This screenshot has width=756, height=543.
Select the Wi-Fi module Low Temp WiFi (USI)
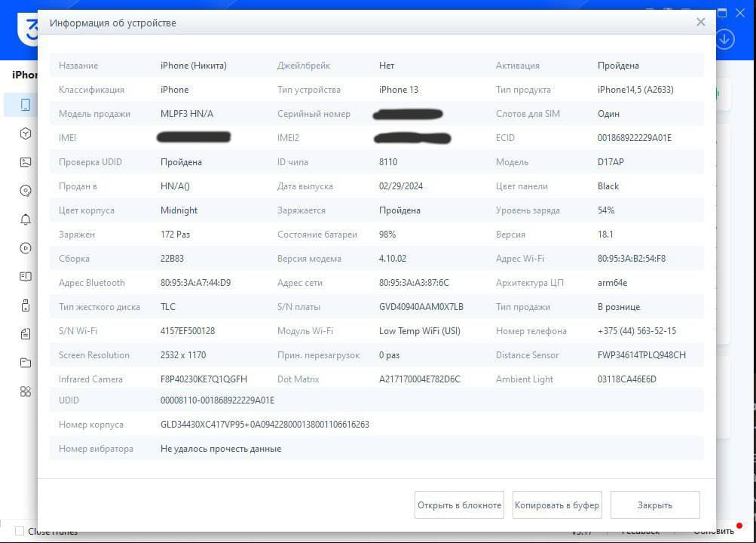[420, 331]
